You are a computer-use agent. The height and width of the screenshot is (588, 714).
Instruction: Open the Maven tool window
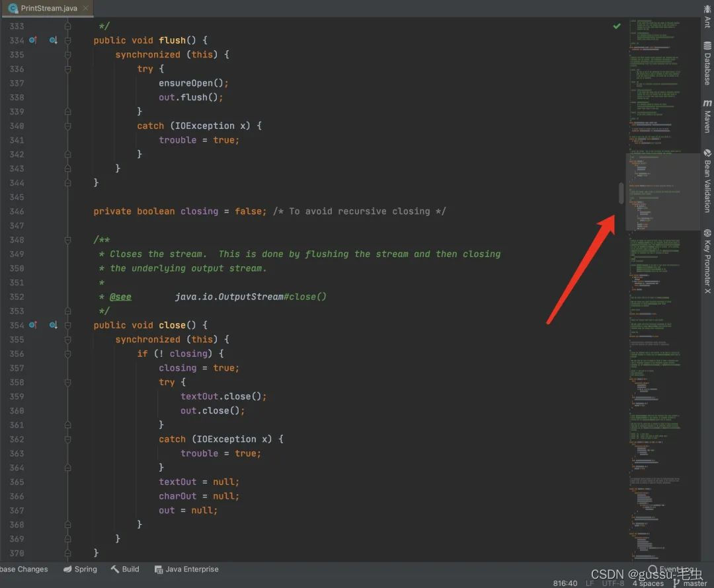707,116
